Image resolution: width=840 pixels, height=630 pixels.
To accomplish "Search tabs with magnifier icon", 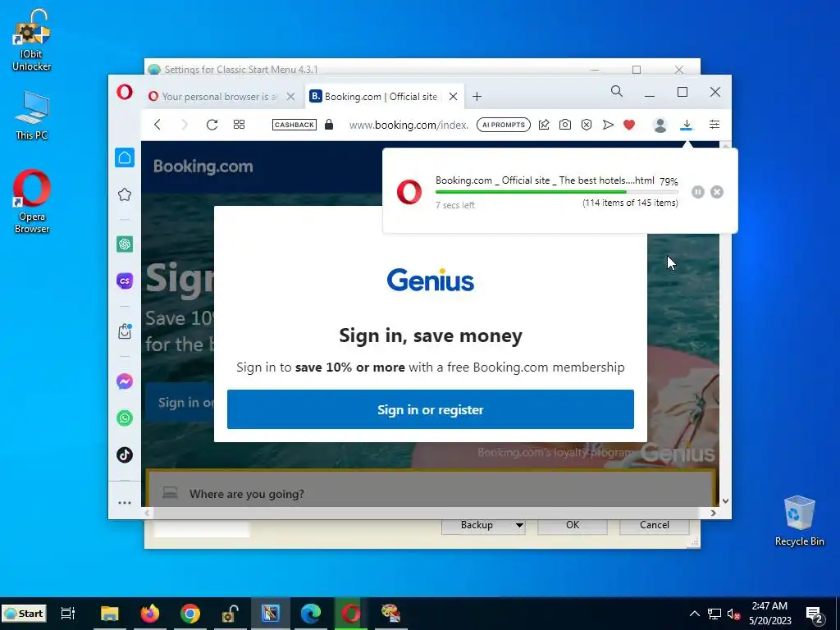I will (x=617, y=92).
